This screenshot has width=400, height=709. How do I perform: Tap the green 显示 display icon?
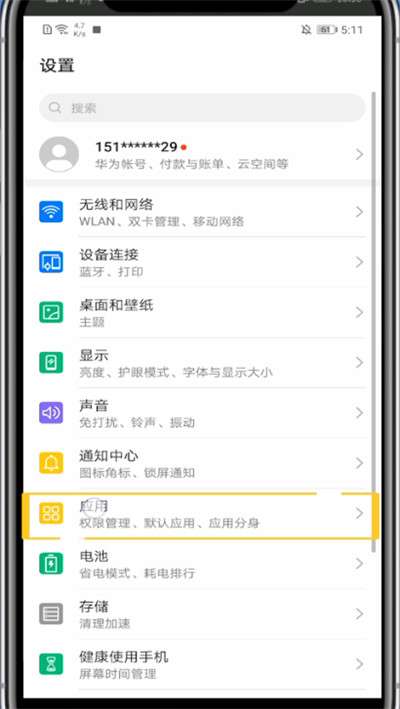pyautogui.click(x=51, y=362)
